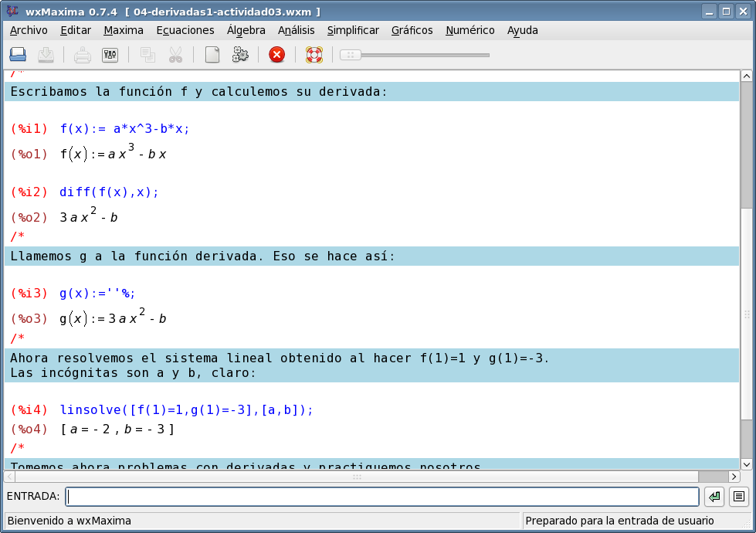Image resolution: width=756 pixels, height=533 pixels.
Task: Expand the Simplificar menu
Action: (x=353, y=30)
